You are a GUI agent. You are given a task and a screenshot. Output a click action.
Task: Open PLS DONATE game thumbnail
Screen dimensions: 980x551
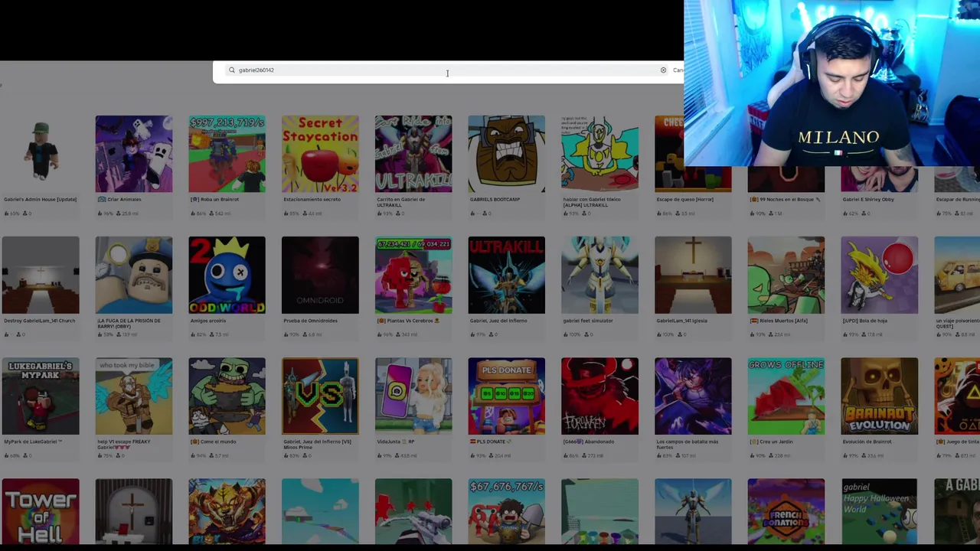[507, 396]
